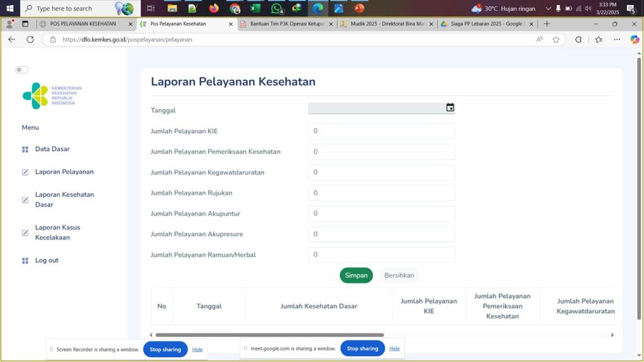Click the table's horizontal scrollbar
This screenshot has width=644, height=362.
click(x=269, y=335)
